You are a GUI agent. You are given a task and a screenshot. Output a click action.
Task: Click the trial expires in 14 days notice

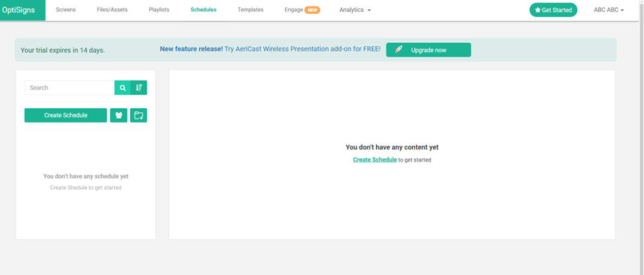pyautogui.click(x=63, y=50)
